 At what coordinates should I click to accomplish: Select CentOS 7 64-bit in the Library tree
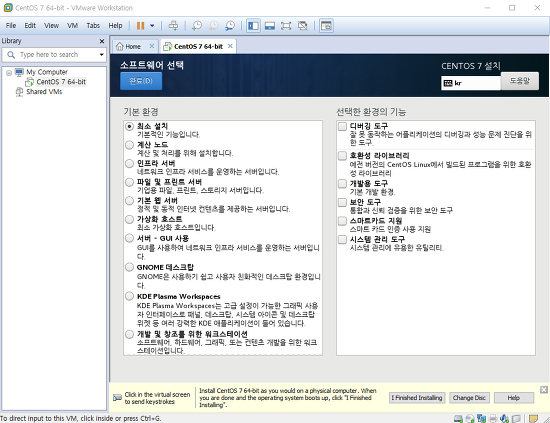point(61,82)
